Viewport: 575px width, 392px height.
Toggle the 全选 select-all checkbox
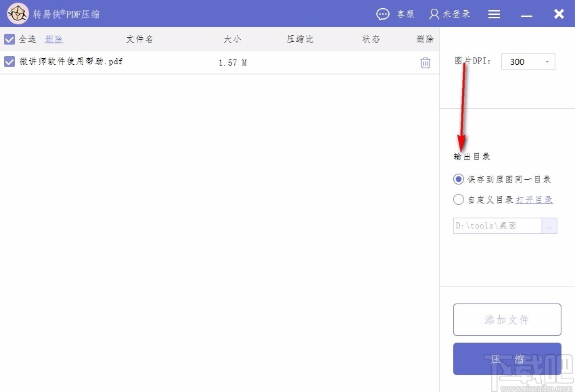click(x=9, y=39)
